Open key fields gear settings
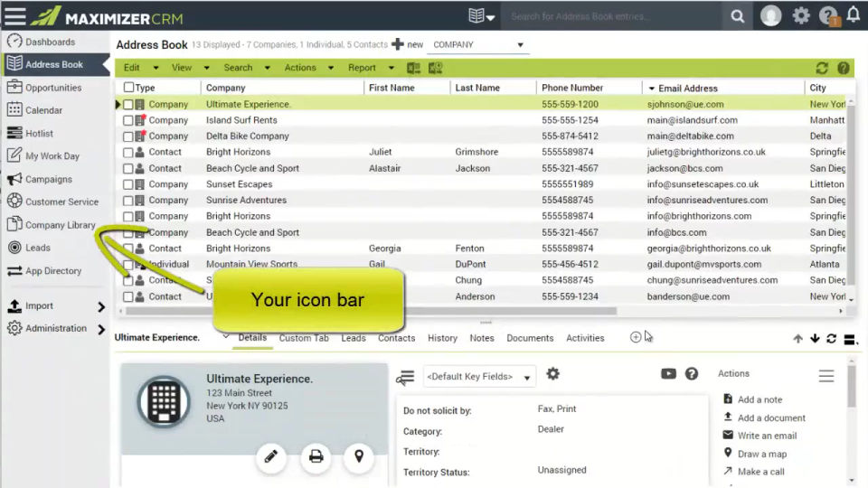The width and height of the screenshot is (868, 488). click(552, 374)
